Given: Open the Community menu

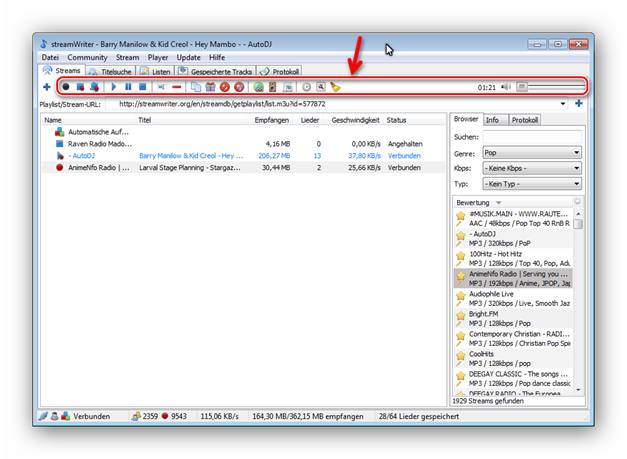Looking at the screenshot, I should [87, 58].
